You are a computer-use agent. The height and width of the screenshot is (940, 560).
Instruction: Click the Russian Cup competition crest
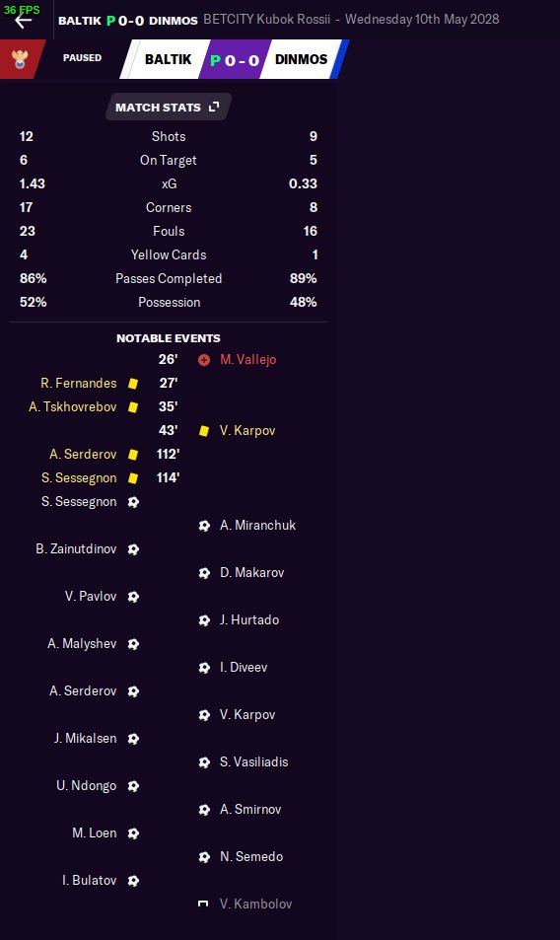pos(20,59)
